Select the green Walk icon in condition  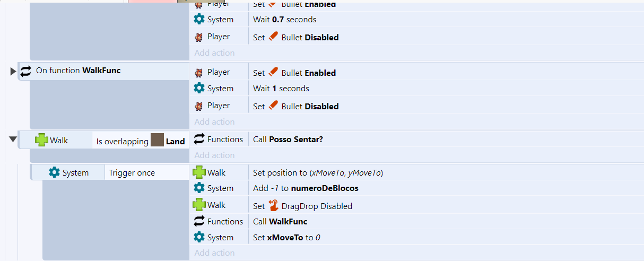click(x=41, y=140)
